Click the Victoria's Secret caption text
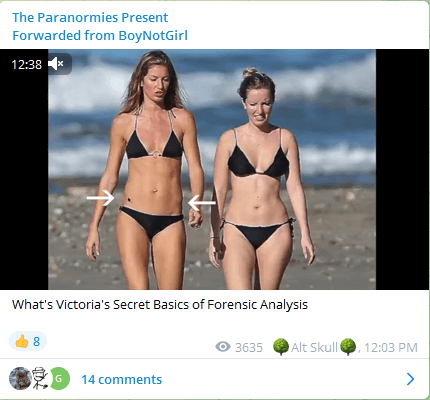 [160, 304]
